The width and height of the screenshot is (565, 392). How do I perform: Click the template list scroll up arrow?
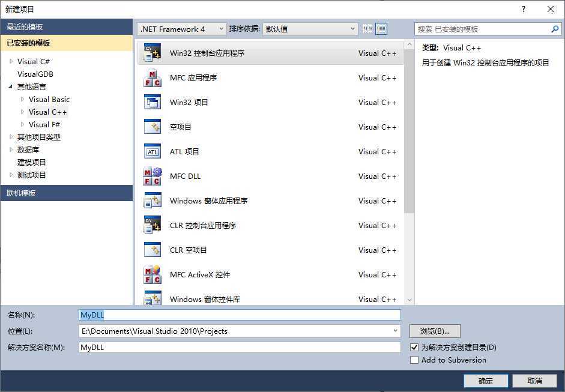click(409, 44)
